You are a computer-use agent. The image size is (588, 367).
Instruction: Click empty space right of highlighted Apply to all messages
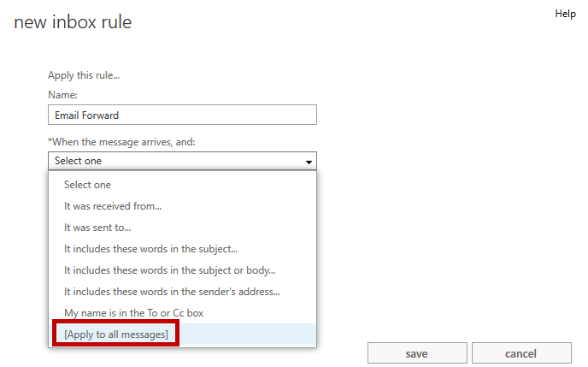(248, 334)
